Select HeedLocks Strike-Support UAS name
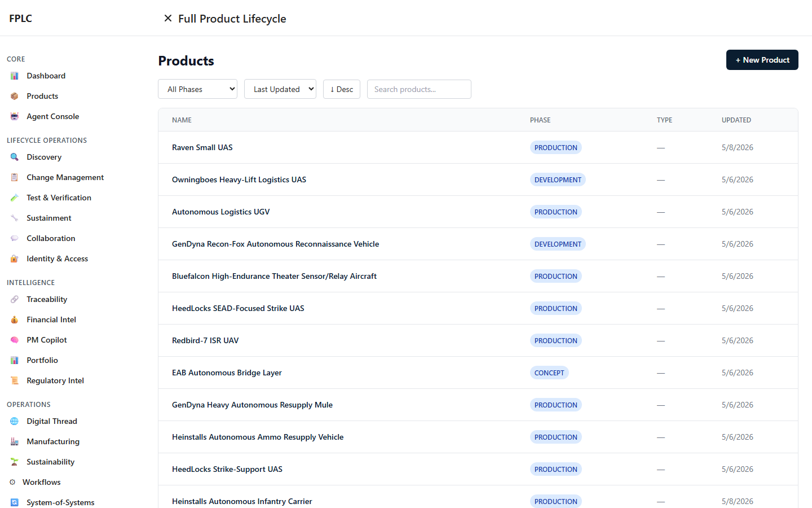 coord(227,469)
